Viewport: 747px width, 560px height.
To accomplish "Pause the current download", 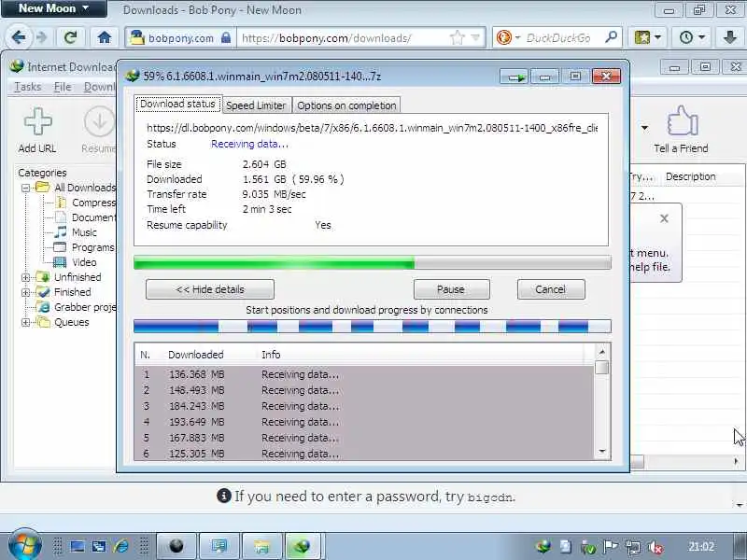I will pyautogui.click(x=451, y=289).
